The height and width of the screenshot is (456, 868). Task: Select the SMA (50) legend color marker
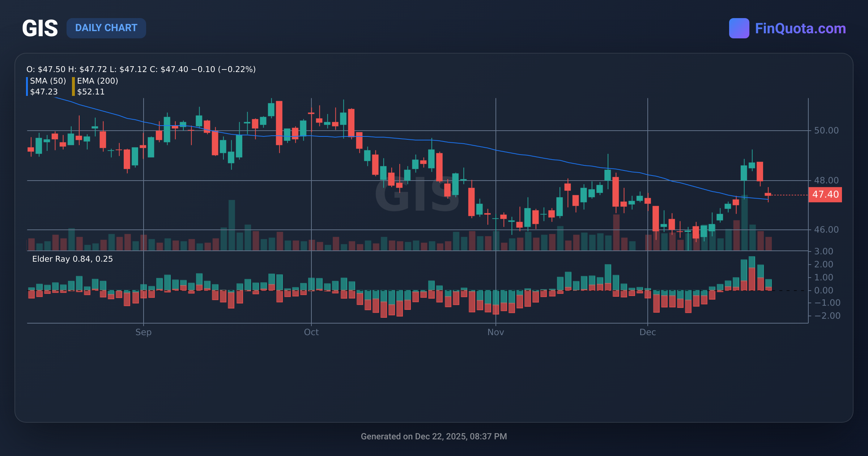click(x=27, y=86)
